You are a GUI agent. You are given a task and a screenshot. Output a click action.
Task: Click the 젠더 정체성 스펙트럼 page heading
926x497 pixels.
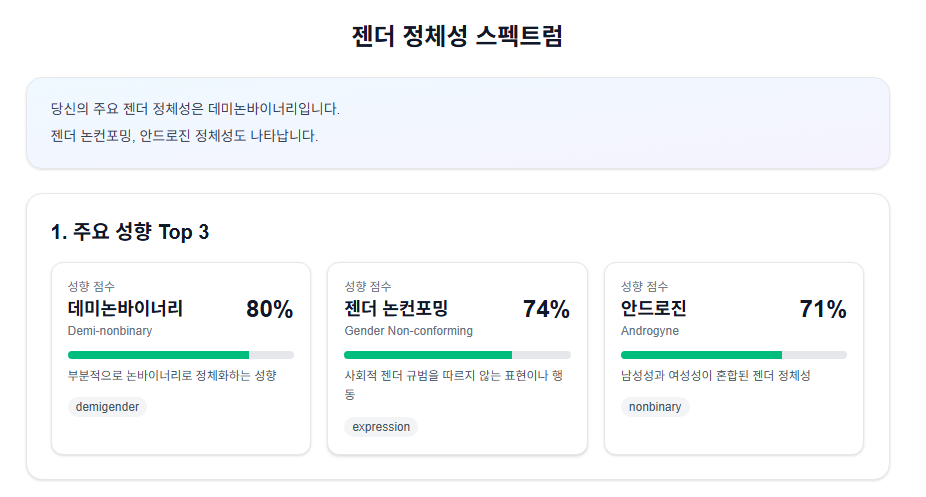pos(458,37)
